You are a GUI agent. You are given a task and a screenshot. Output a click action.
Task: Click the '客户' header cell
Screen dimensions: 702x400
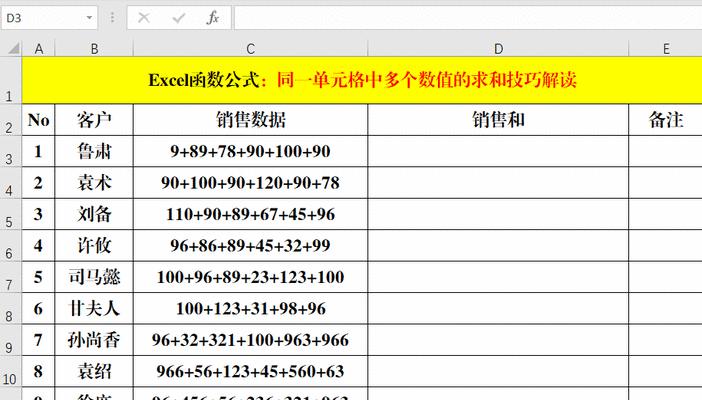click(x=94, y=120)
